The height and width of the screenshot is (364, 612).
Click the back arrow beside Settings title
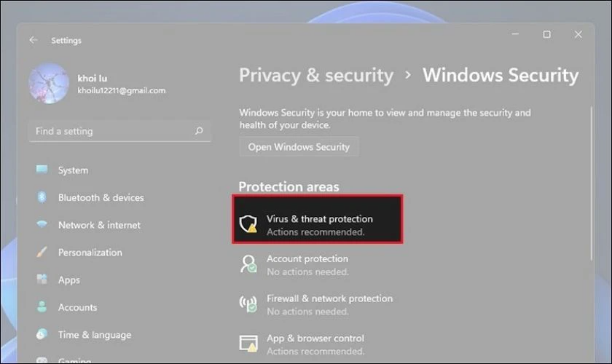[34, 40]
